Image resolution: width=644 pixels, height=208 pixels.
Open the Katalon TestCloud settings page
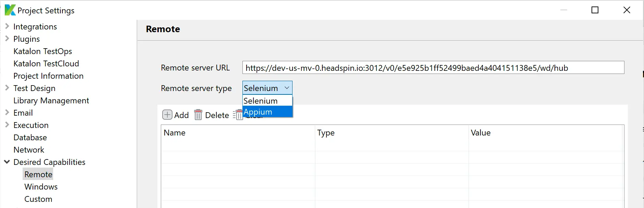point(46,63)
